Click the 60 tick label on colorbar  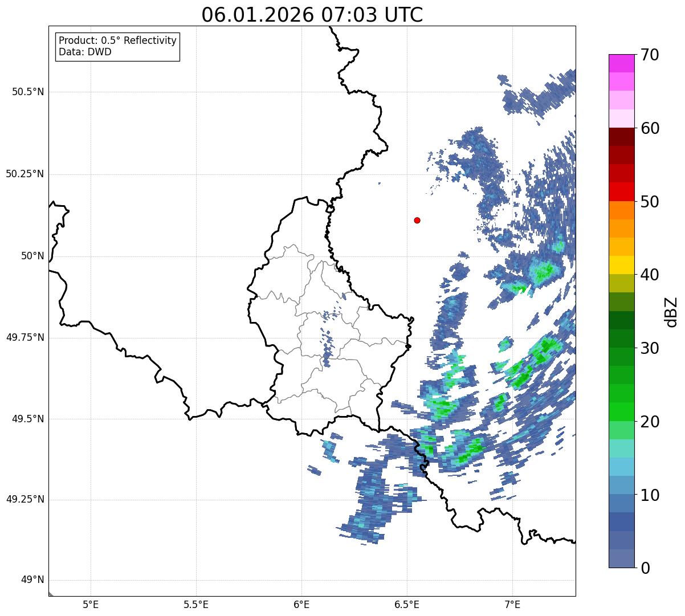[x=650, y=128]
